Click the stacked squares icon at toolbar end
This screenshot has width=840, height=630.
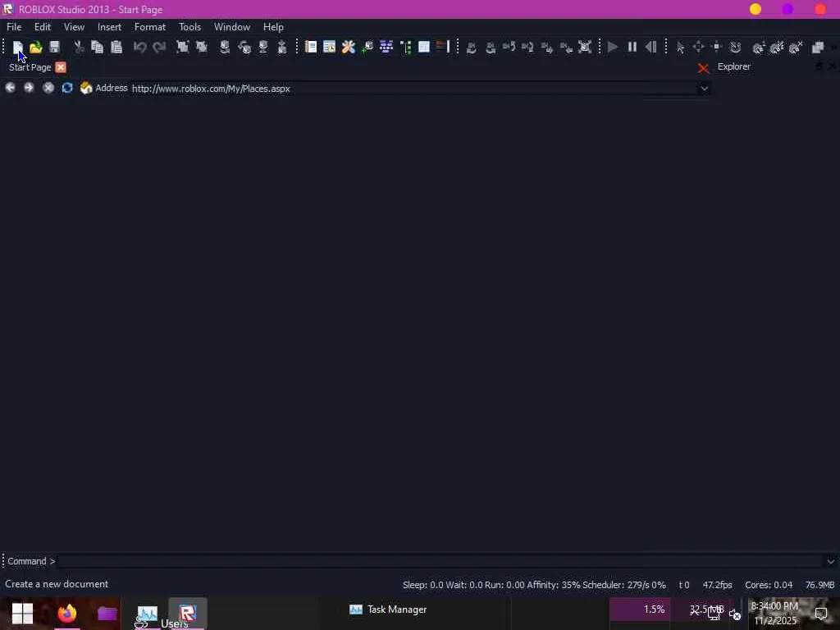pos(818,47)
